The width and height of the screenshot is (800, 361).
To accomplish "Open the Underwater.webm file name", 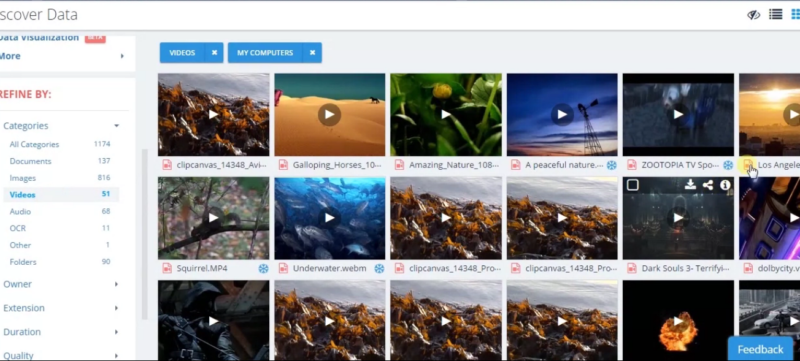I will (x=330, y=268).
